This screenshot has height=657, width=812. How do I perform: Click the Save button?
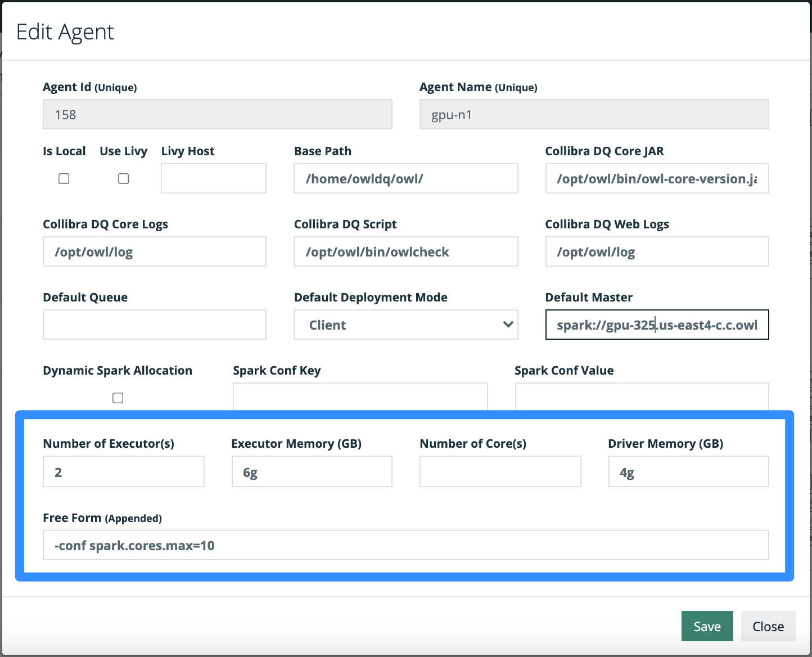[x=707, y=626]
